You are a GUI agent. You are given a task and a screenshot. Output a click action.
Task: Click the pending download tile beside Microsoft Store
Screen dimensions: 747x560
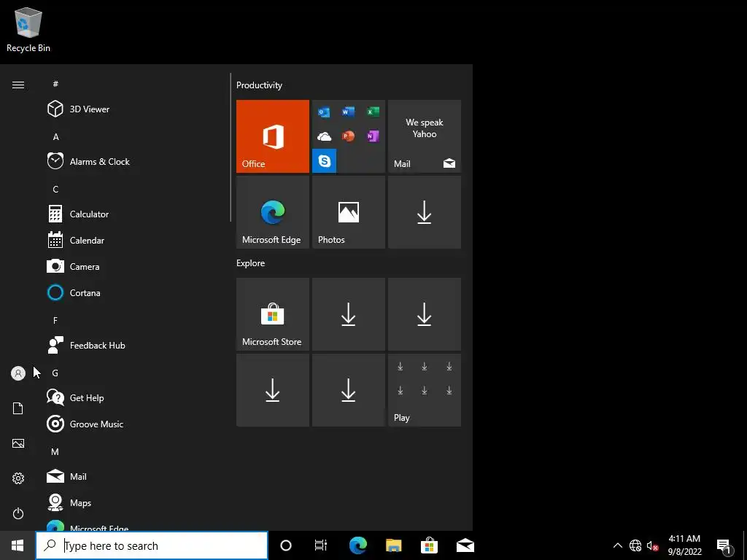349,314
